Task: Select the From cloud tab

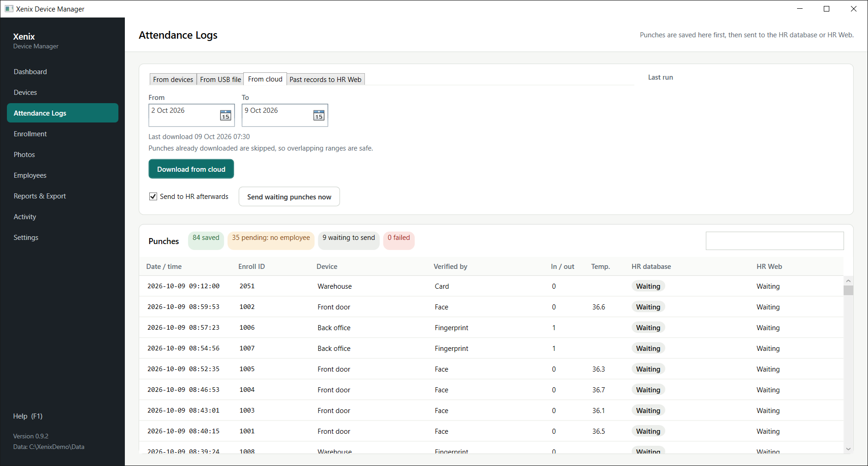Action: tap(265, 79)
